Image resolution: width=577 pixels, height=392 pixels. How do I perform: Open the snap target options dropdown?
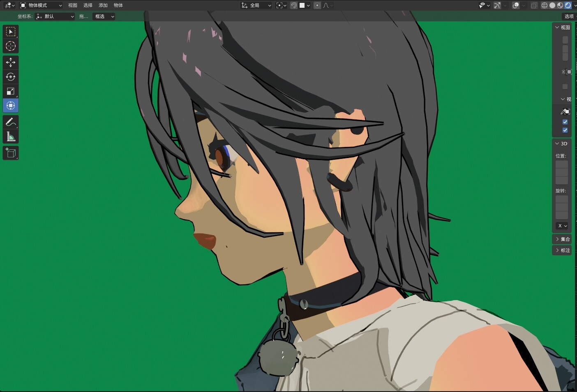(x=305, y=5)
